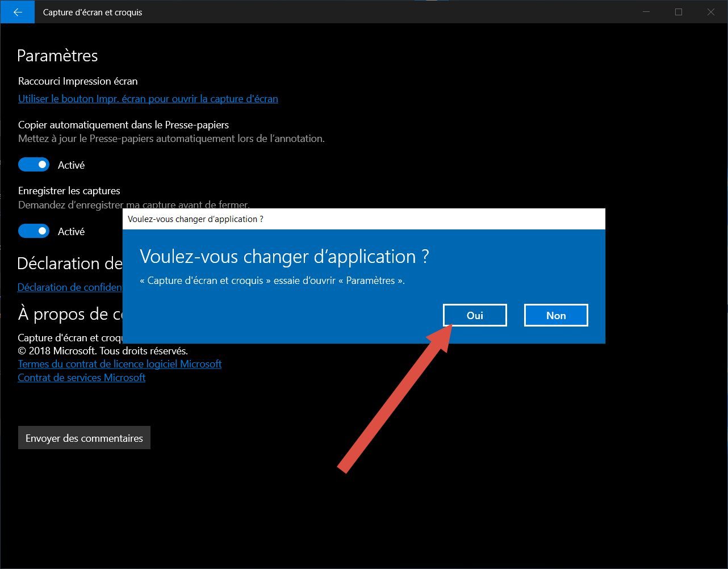Click the dialog message mentioning « Paramètres »
This screenshot has width=728, height=569.
click(272, 281)
